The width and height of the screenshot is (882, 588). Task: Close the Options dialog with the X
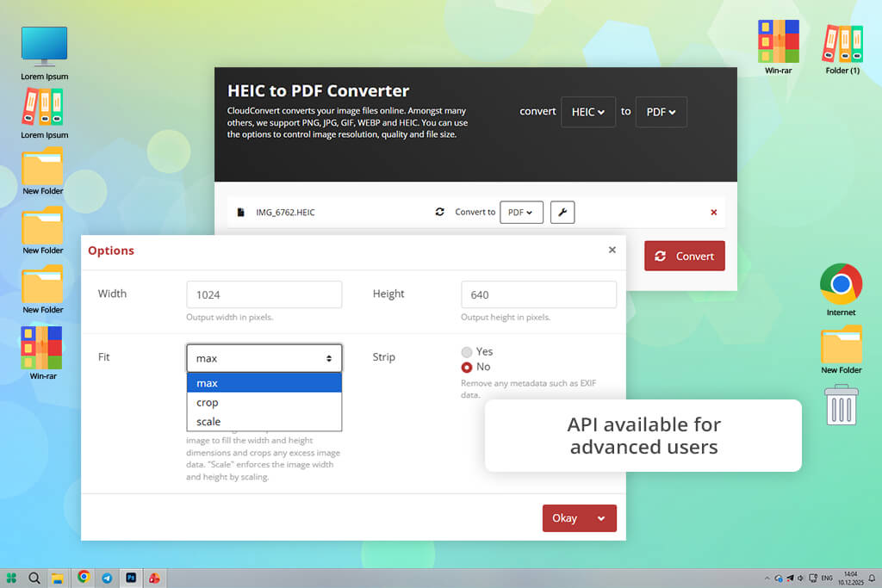coord(612,250)
